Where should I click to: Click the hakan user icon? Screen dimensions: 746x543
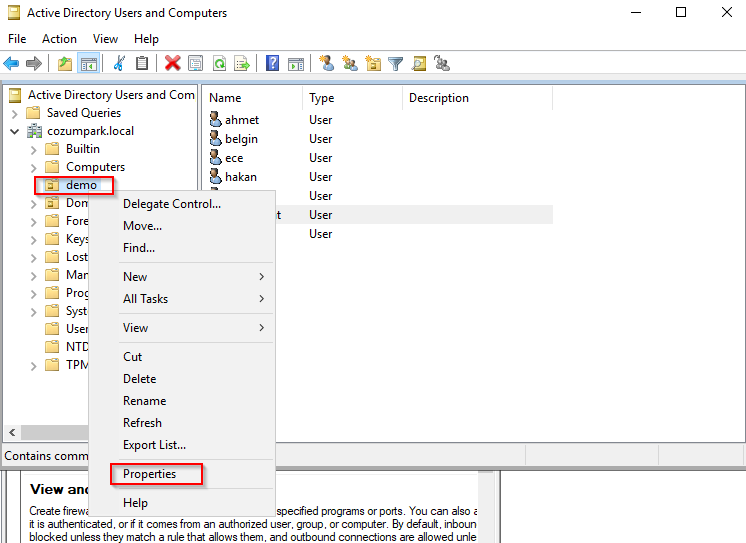216,177
